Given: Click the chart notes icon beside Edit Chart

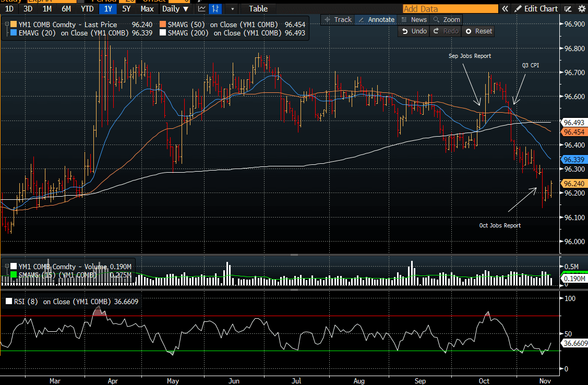Looking at the screenshot, I should (569, 9).
